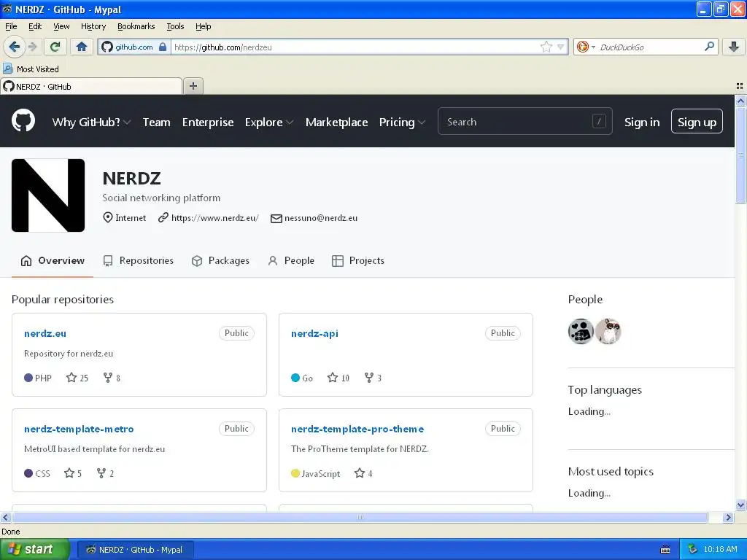The image size is (747, 560).
Task: Click the browser URL address field
Action: coord(355,47)
